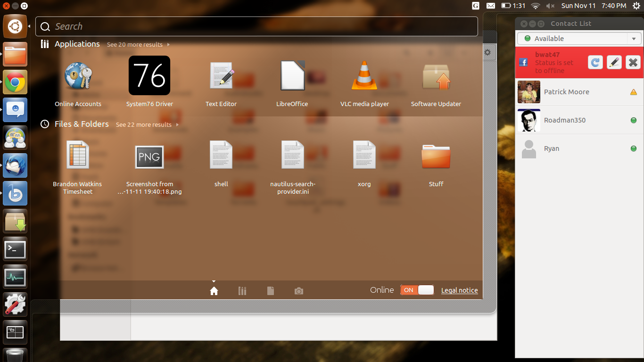
Task: Switch to the Files lens tab
Action: pos(270,291)
